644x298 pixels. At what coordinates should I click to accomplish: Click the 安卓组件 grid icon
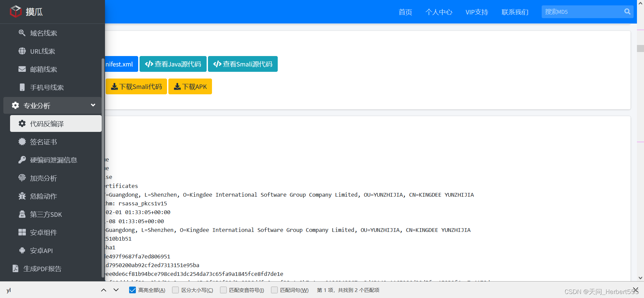(x=22, y=232)
